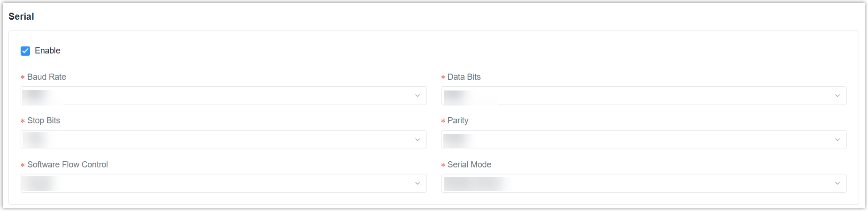Image resolution: width=868 pixels, height=211 pixels.
Task: Click the Baud Rate field label
Action: click(x=46, y=77)
